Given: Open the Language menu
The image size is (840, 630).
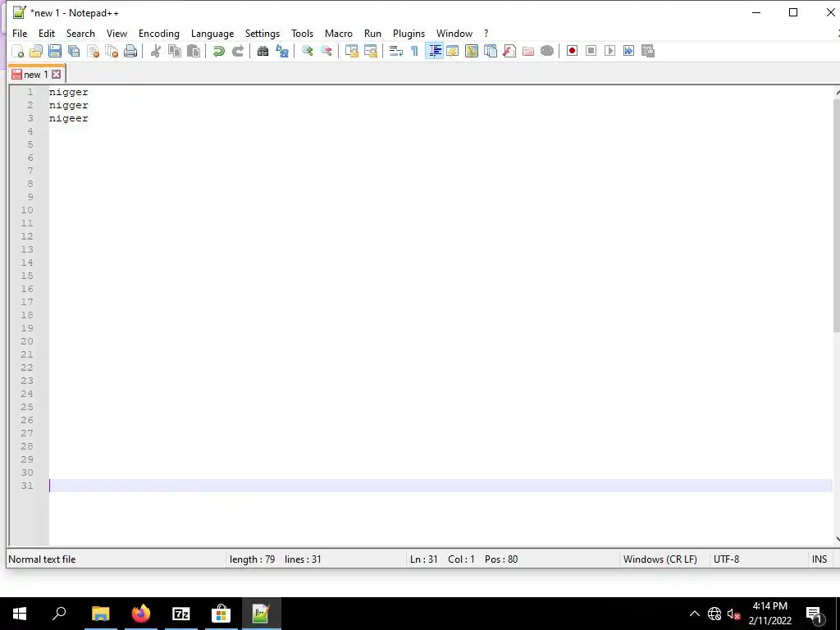Looking at the screenshot, I should 212,33.
